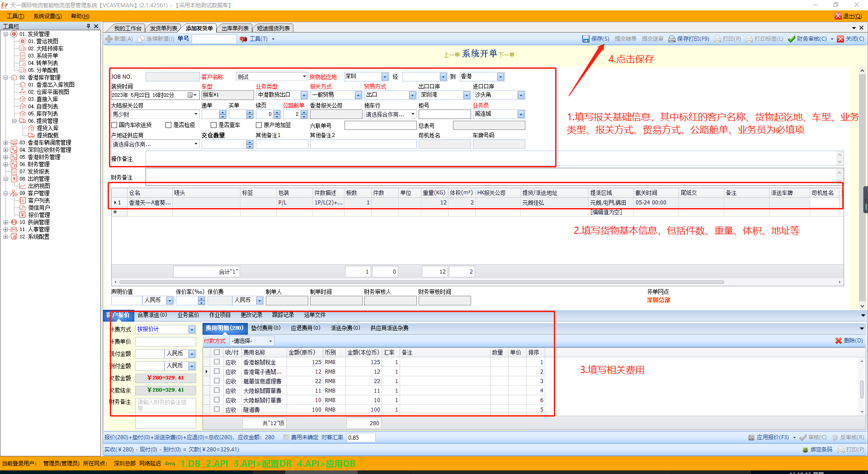Click the 六联单号 input field

[x=380, y=126]
